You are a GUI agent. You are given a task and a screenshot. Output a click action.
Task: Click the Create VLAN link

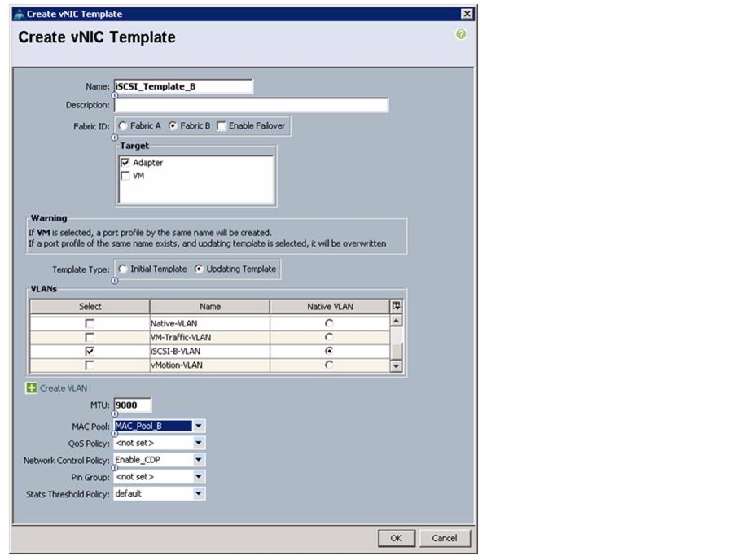tap(64, 388)
